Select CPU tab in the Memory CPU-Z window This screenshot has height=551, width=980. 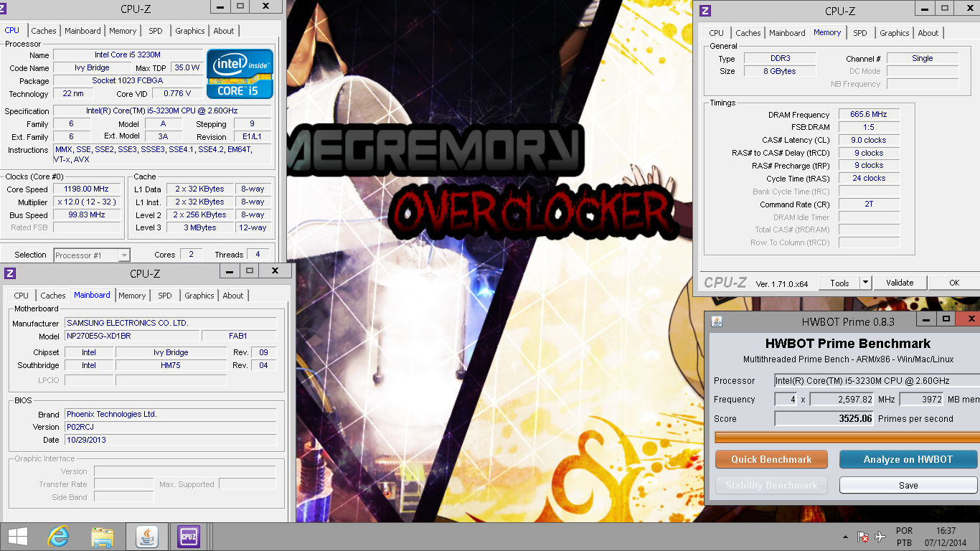point(717,33)
